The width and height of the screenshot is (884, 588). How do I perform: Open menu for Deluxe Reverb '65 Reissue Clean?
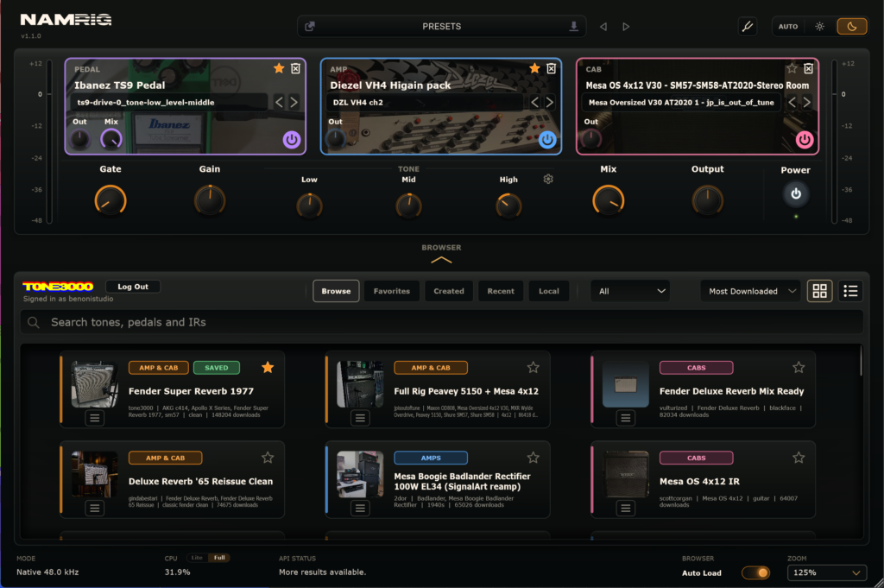click(95, 508)
